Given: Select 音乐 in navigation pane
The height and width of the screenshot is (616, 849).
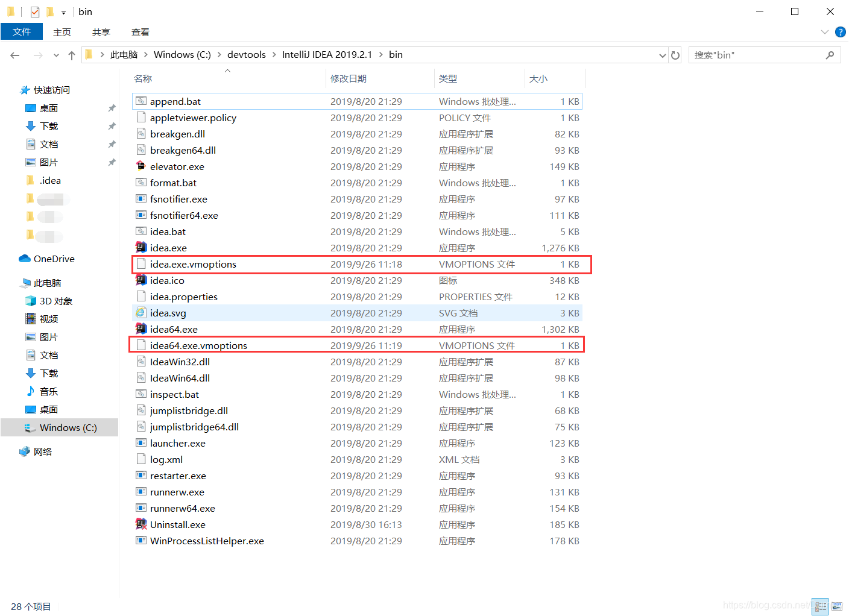Looking at the screenshot, I should click(x=49, y=392).
